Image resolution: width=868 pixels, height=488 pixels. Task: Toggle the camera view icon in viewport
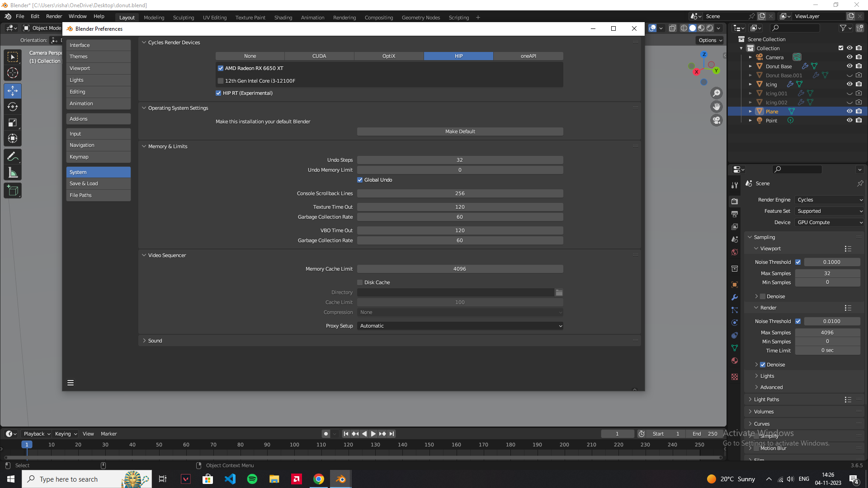point(717,120)
